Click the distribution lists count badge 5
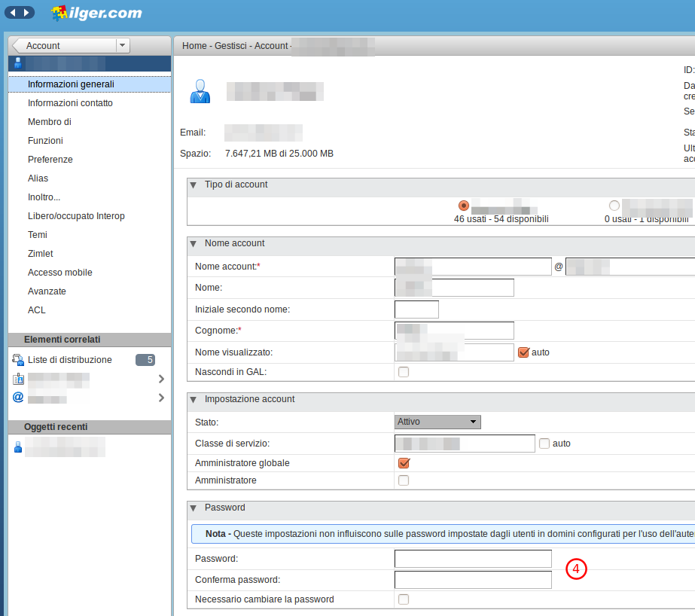The width and height of the screenshot is (695, 616). click(x=145, y=360)
